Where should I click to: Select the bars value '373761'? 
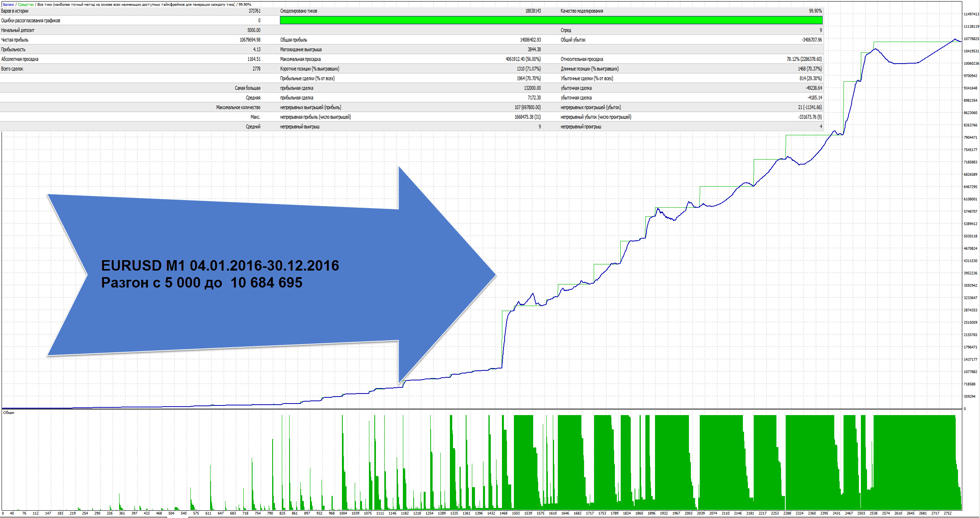(254, 11)
